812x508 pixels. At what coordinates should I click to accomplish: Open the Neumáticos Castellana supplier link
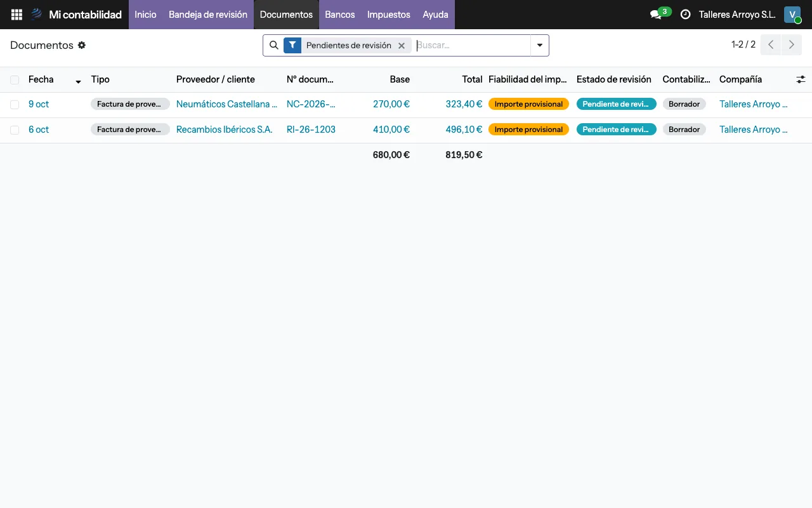pyautogui.click(x=226, y=104)
